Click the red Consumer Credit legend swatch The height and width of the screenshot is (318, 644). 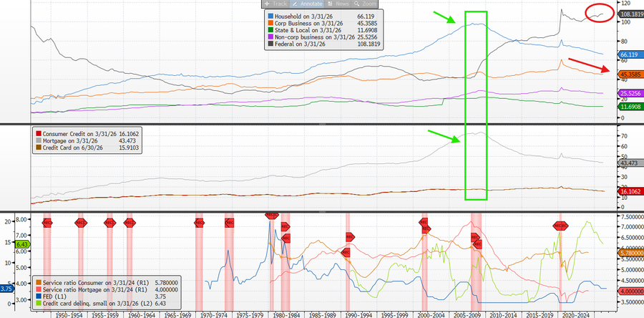[38, 133]
